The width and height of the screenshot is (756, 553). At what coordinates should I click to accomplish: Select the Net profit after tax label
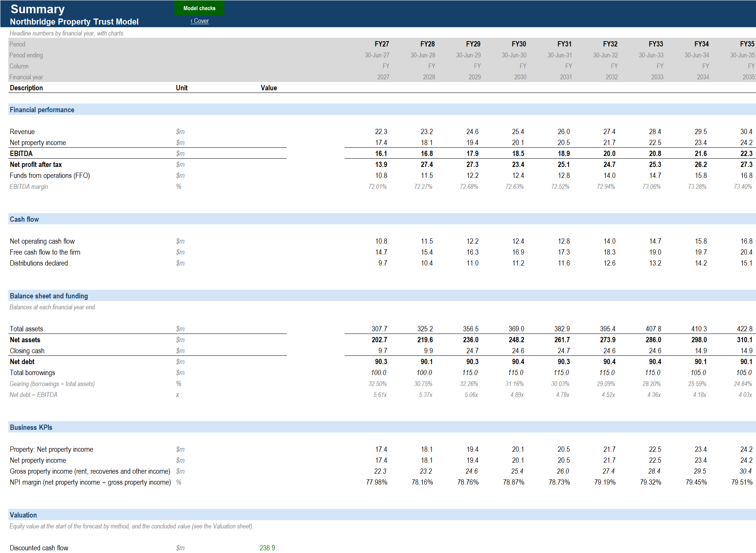(36, 165)
